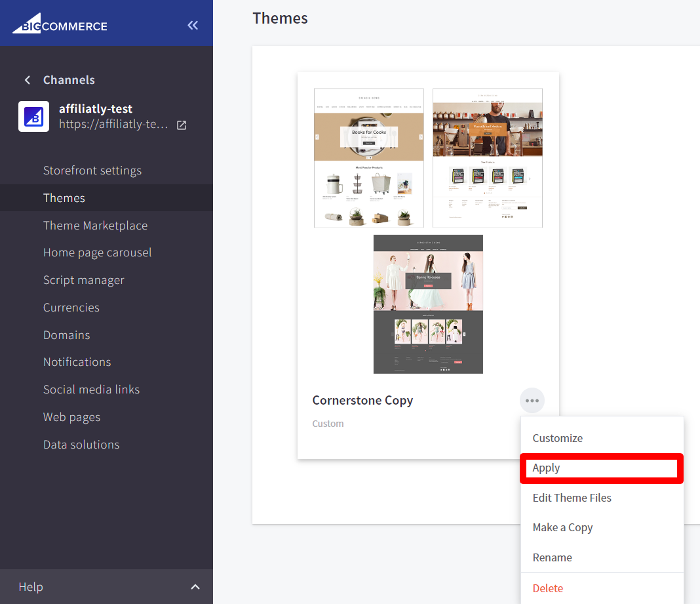This screenshot has width=700, height=604.
Task: Click the Custom label under theme
Action: pos(328,424)
